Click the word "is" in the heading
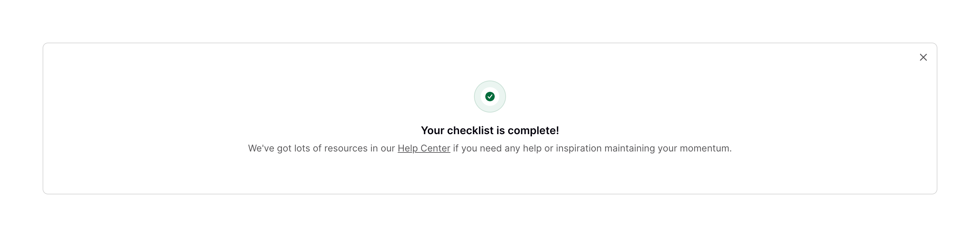The image size is (980, 237). 500,130
